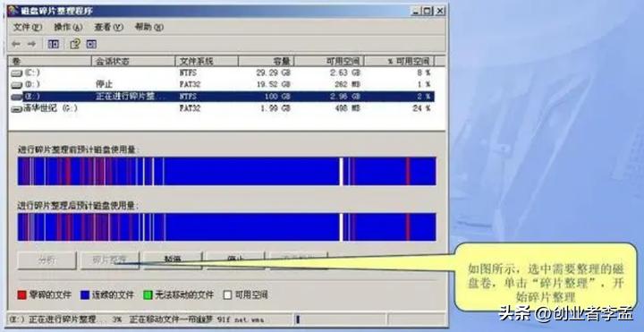Screen dimensions: 644x332
Task: Click NTFS in the E: row
Action: pyautogui.click(x=188, y=97)
